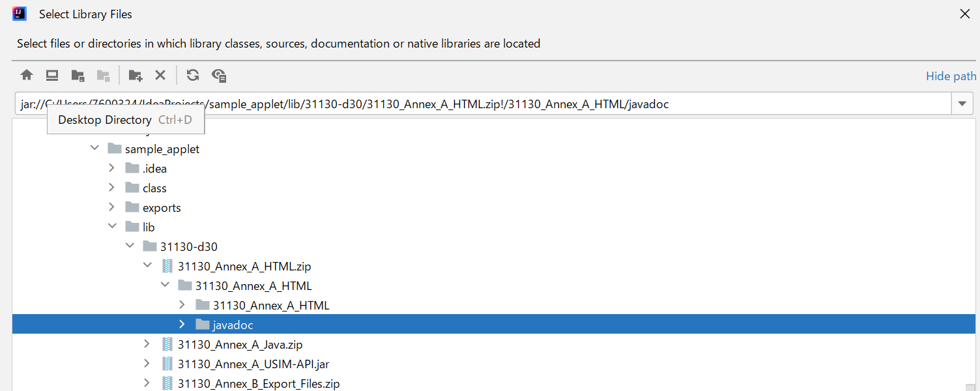Refresh the file tree
Image resolution: width=980 pixels, height=391 pixels.
[x=193, y=75]
